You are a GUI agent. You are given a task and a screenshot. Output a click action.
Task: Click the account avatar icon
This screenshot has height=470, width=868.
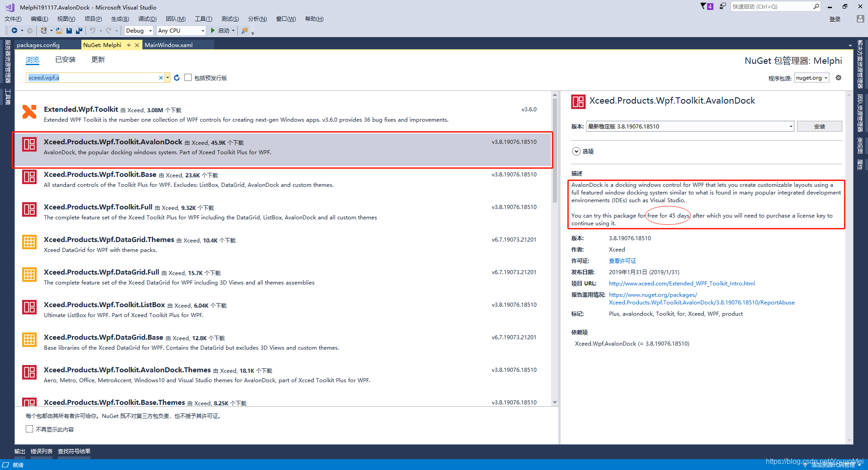click(x=860, y=19)
